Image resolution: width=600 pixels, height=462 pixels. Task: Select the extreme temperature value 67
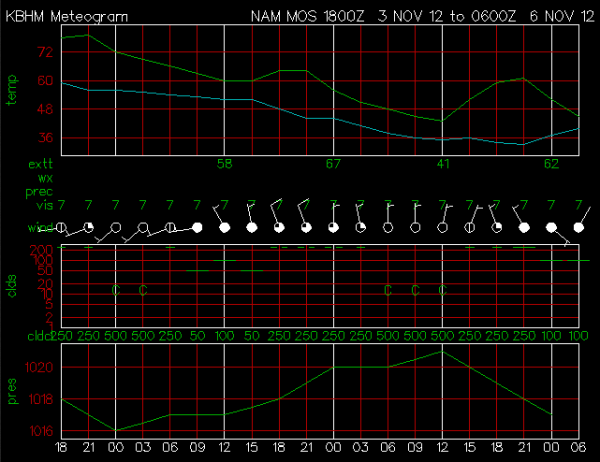point(333,164)
